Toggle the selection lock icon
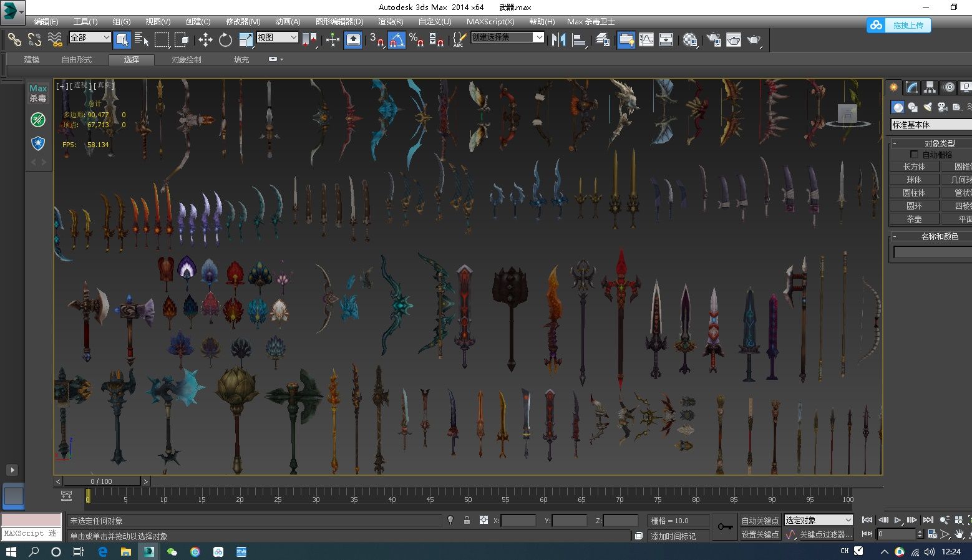This screenshot has width=972, height=560. click(x=467, y=520)
